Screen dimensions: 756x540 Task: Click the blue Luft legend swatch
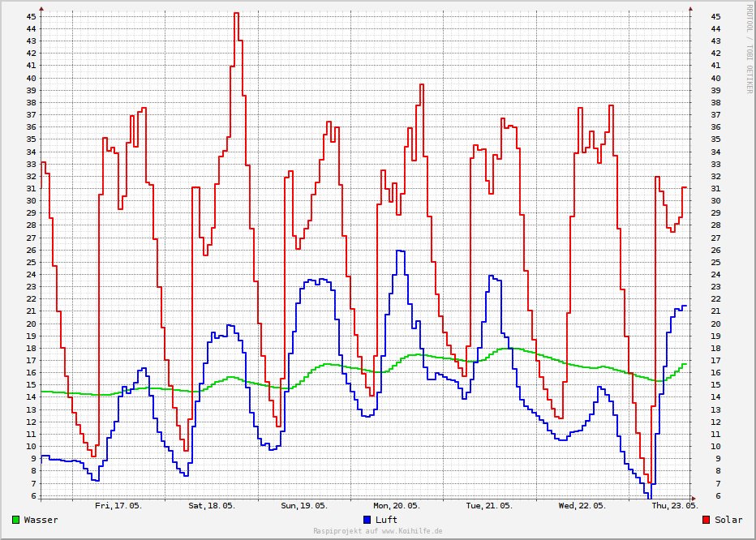pyautogui.click(x=367, y=519)
